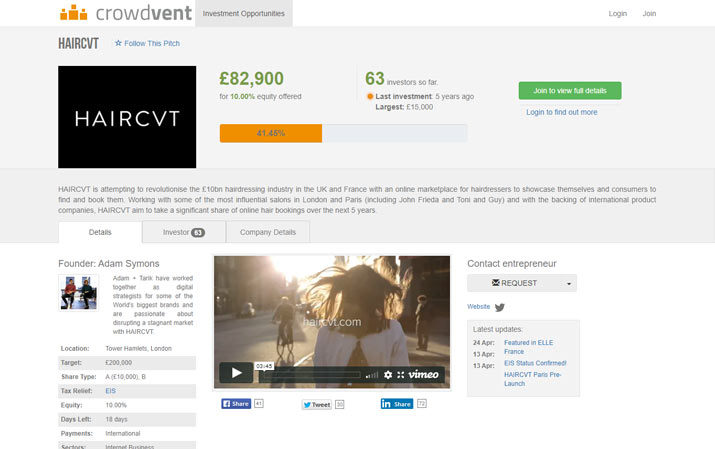Open the Join link in the header

tap(649, 14)
